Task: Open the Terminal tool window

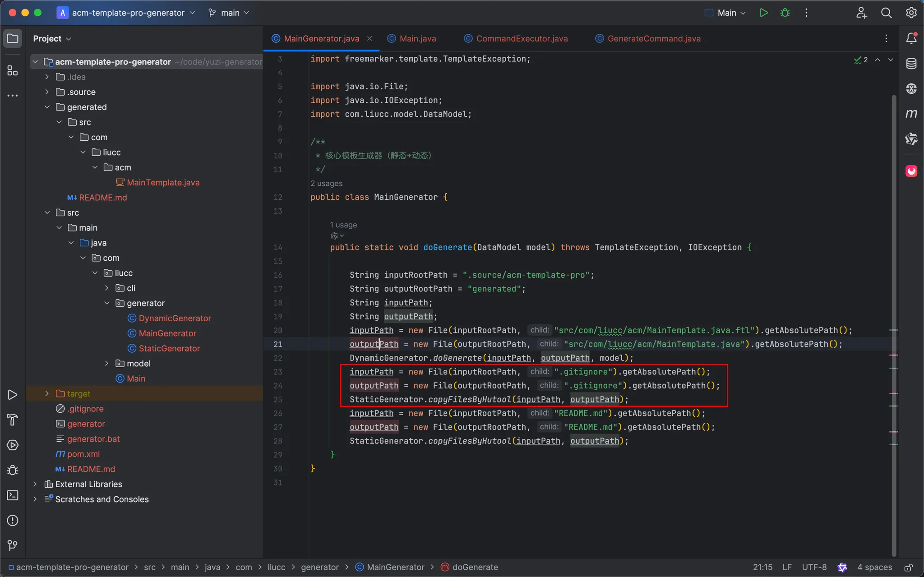Action: [x=13, y=495]
